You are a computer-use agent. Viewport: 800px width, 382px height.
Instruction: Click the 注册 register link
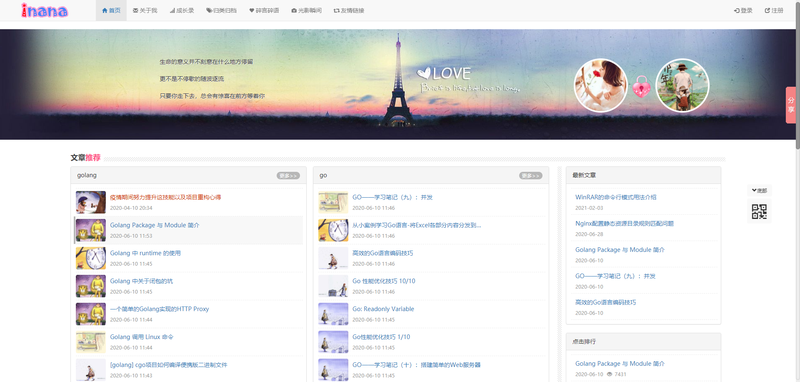click(773, 10)
